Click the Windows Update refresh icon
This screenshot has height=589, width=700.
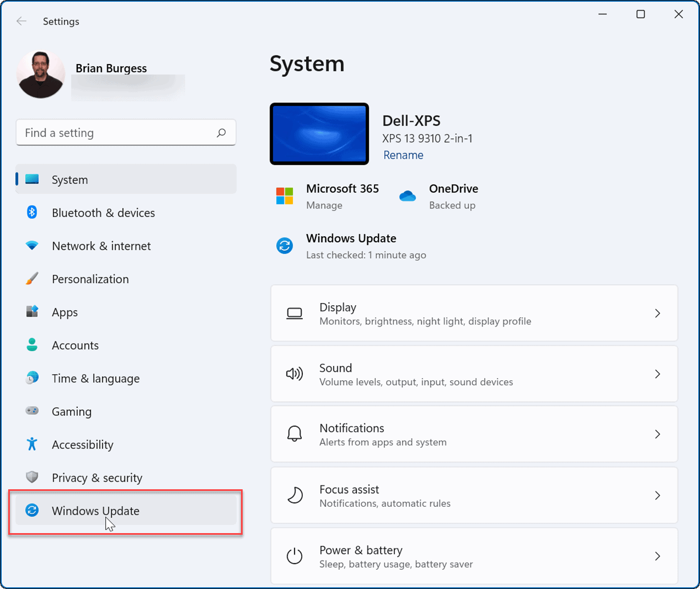click(x=32, y=511)
